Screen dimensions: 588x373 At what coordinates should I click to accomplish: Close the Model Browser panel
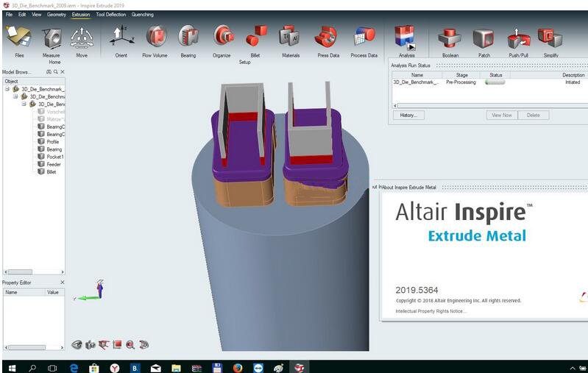point(63,71)
